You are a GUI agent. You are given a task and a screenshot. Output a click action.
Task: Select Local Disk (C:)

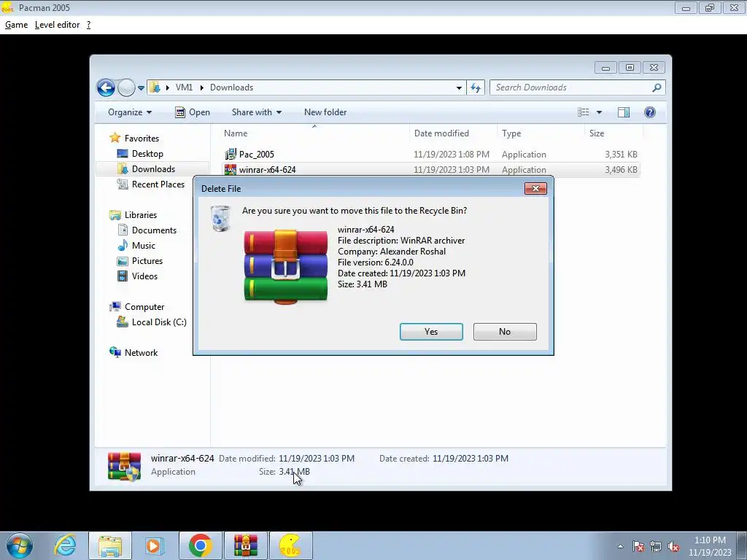[x=158, y=322]
